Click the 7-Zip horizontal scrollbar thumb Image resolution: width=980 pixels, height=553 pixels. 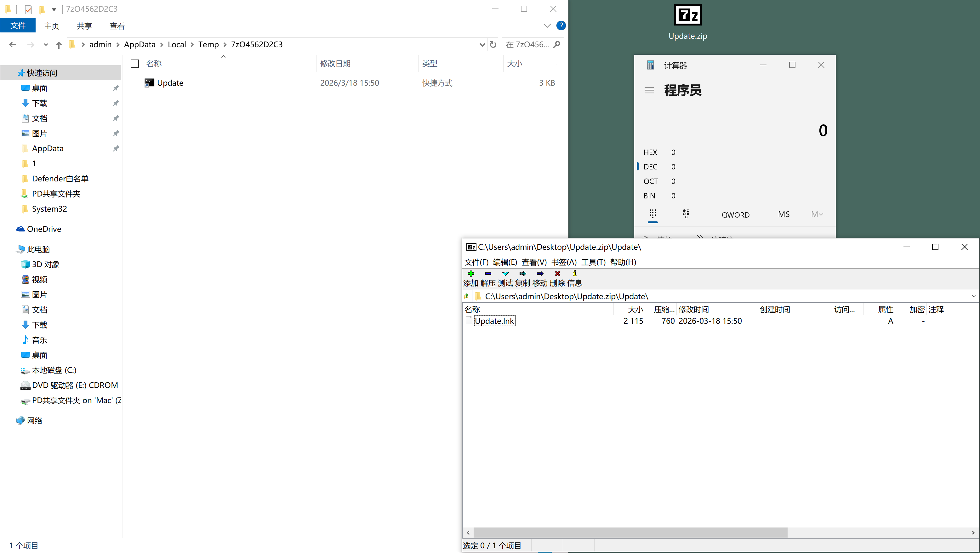(630, 533)
